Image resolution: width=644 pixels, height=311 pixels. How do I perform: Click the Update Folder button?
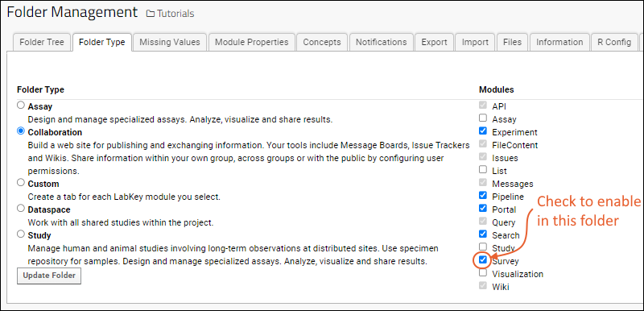coord(49,276)
